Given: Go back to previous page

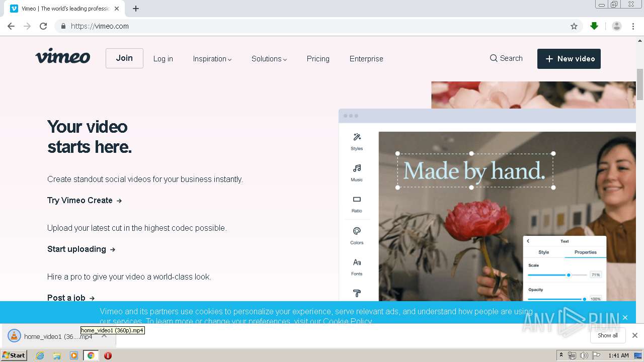Looking at the screenshot, I should (11, 26).
